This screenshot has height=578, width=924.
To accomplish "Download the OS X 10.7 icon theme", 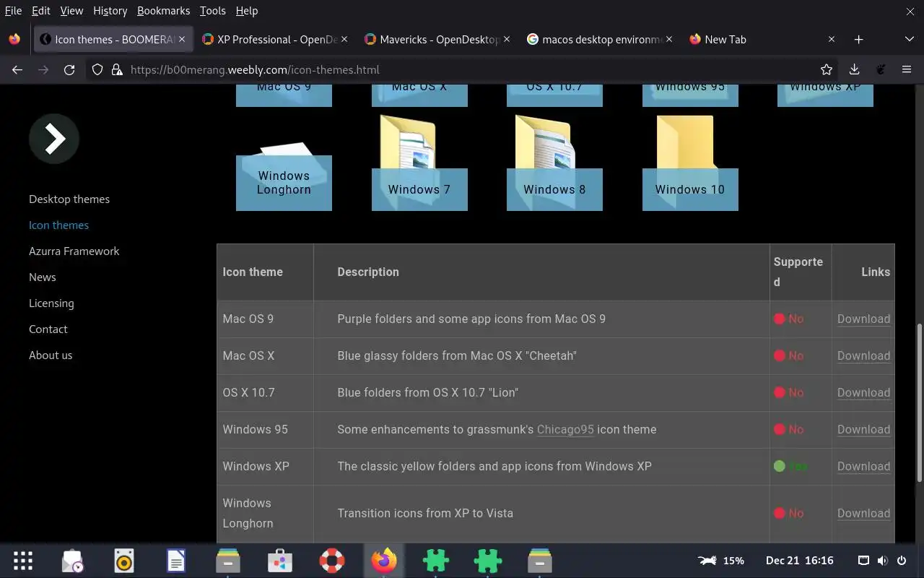I will 863,392.
